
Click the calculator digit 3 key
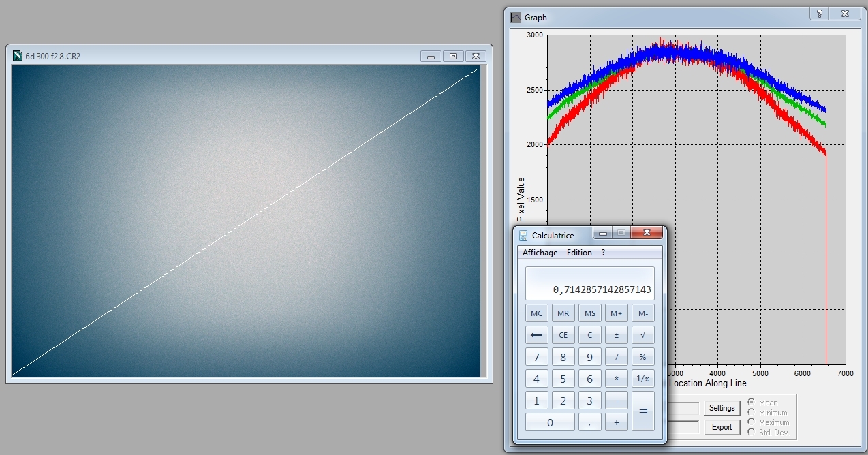(x=589, y=401)
